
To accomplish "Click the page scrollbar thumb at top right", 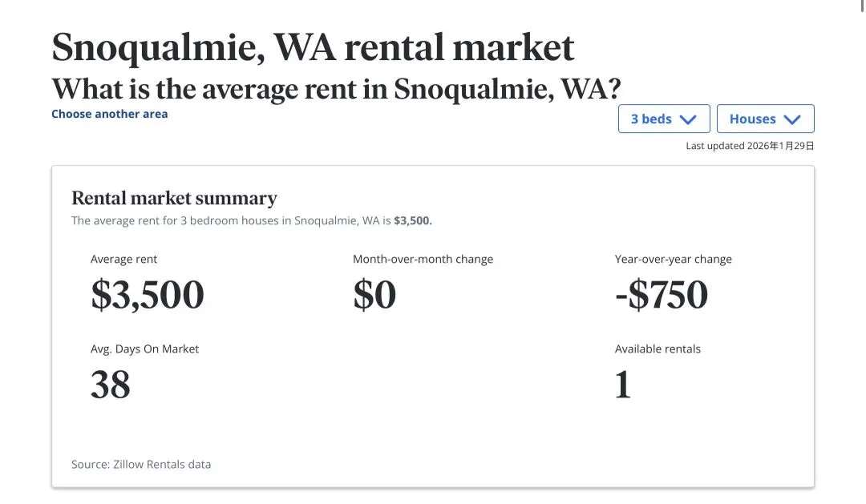I will [860, 5].
